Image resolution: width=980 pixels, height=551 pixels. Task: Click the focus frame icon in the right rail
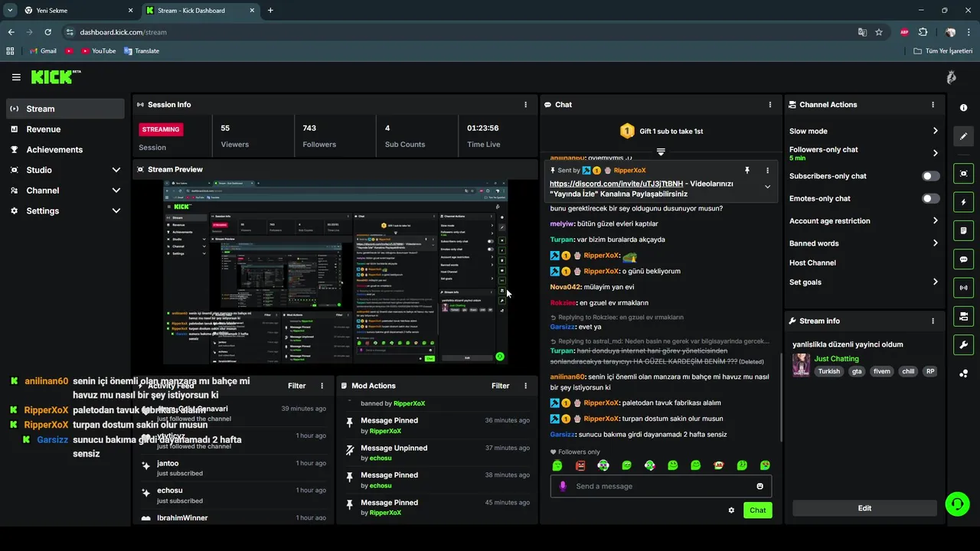964,174
